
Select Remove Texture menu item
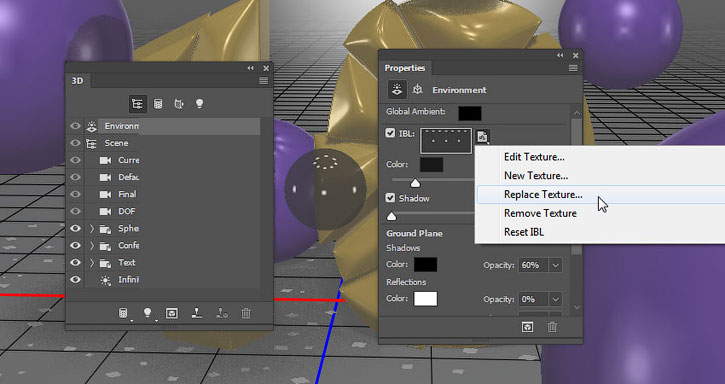point(540,213)
